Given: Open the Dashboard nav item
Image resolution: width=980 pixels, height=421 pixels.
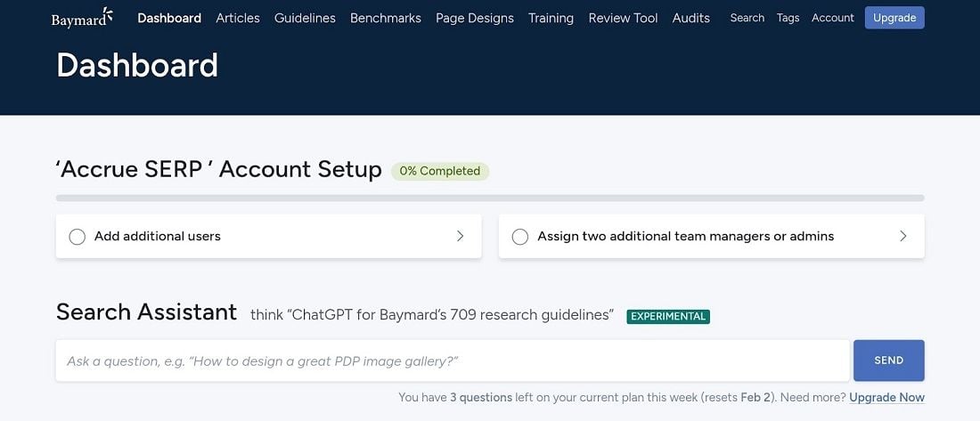Looking at the screenshot, I should coord(169,18).
